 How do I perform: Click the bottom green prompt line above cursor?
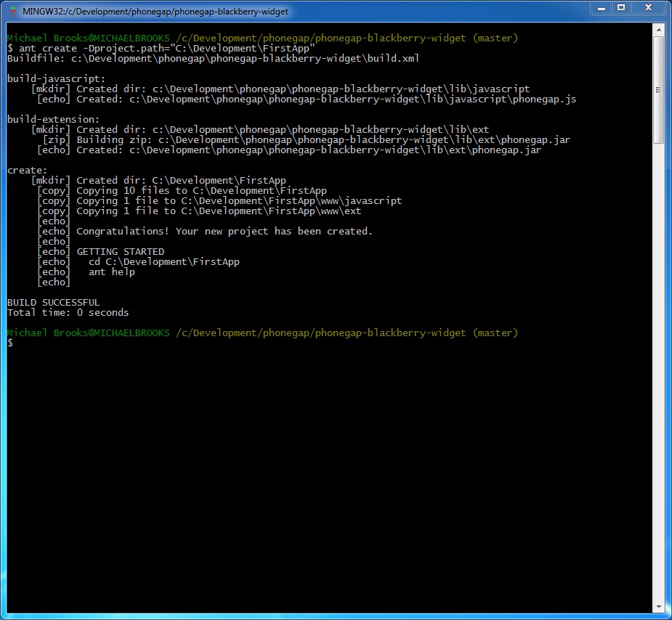point(262,333)
